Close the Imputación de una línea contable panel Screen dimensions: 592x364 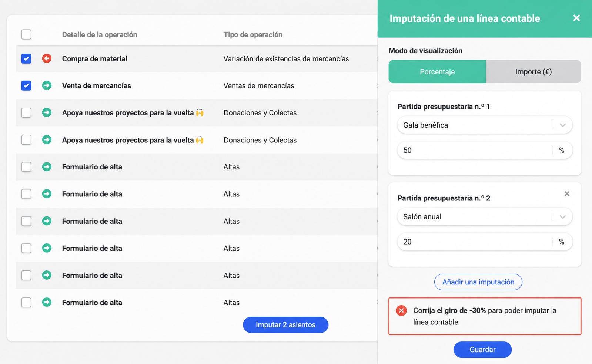576,18
